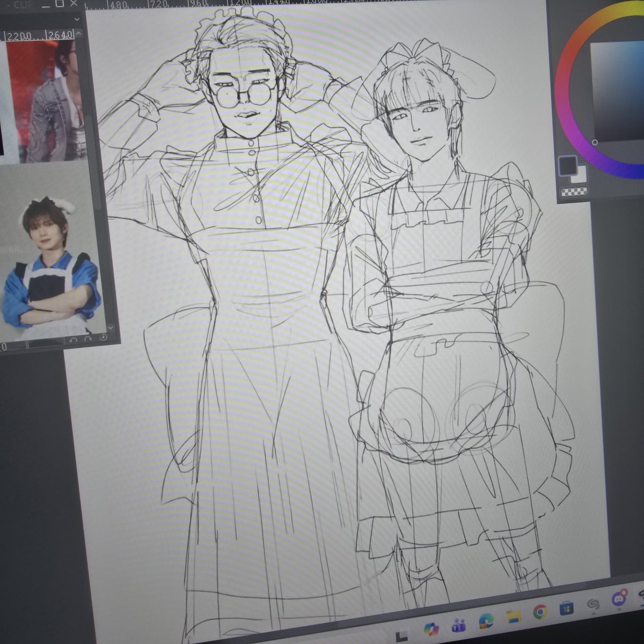Select the main color dark swatch
644x644 pixels.
point(567,165)
